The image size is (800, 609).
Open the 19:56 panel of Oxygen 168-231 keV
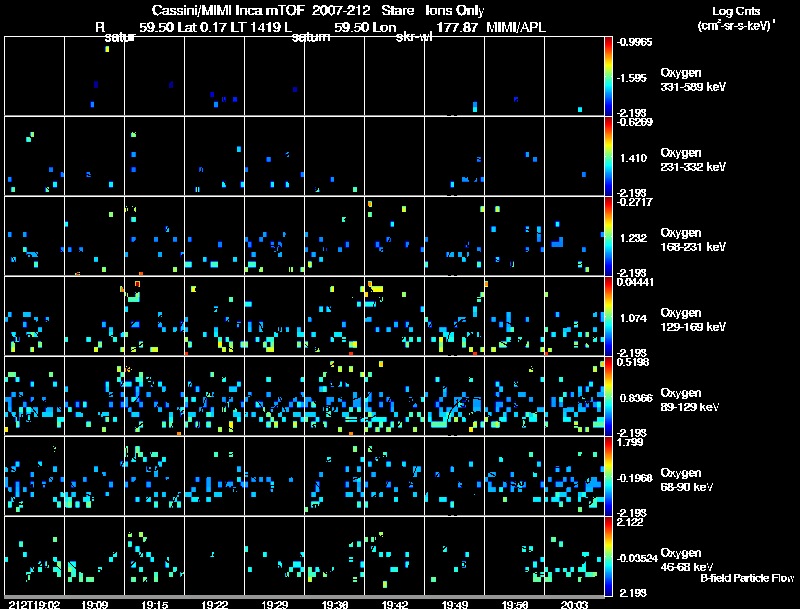(x=515, y=236)
